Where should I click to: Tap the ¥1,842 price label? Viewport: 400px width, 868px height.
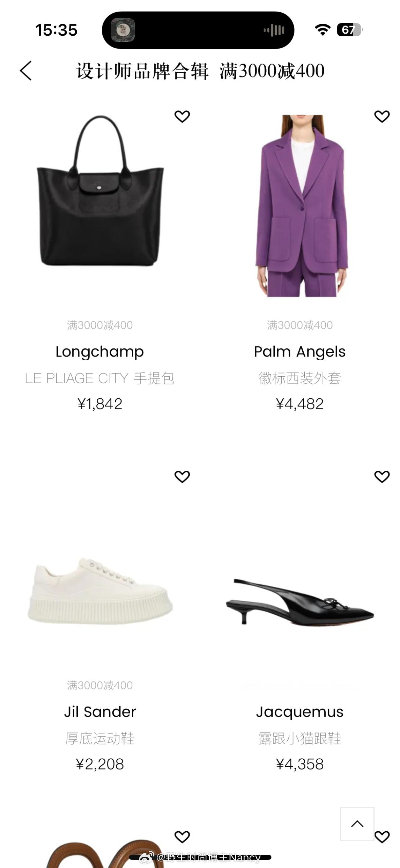click(100, 404)
